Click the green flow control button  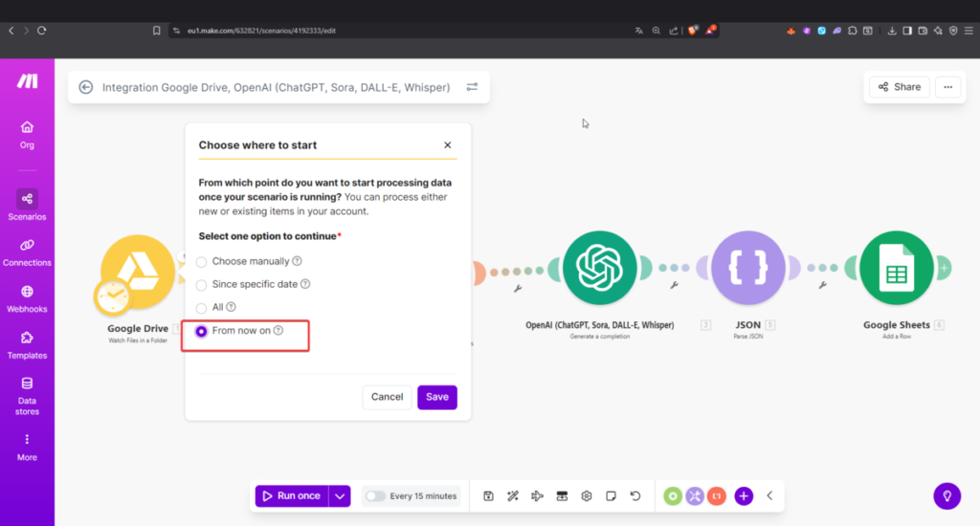point(673,496)
